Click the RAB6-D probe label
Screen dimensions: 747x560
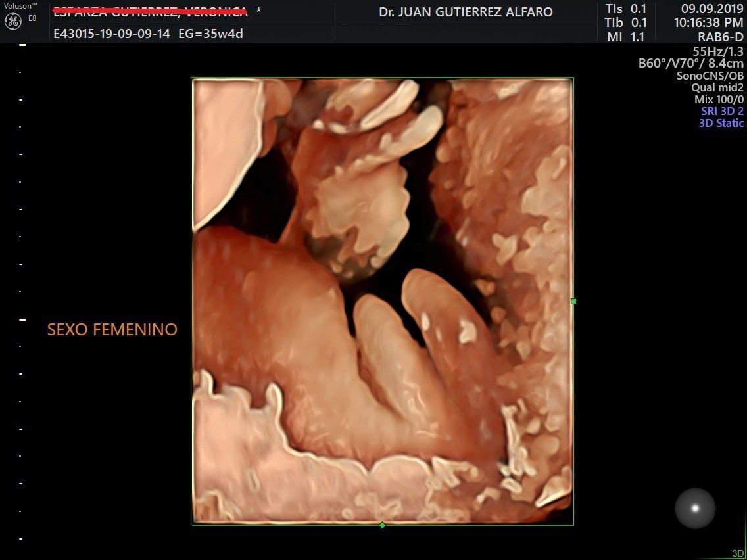tap(720, 37)
